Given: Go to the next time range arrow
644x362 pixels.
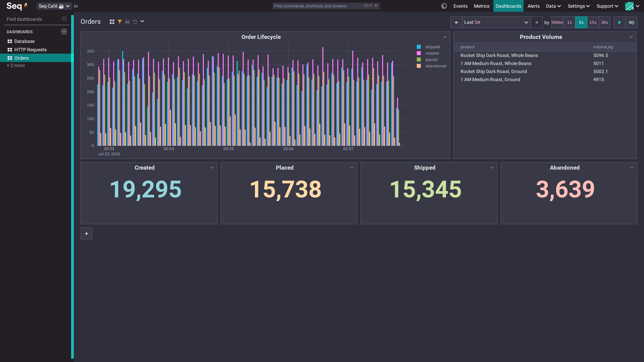Looking at the screenshot, I should [x=536, y=22].
